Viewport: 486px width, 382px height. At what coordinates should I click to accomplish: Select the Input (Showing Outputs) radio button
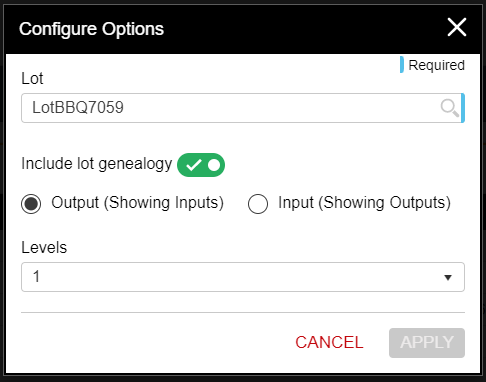pos(258,204)
